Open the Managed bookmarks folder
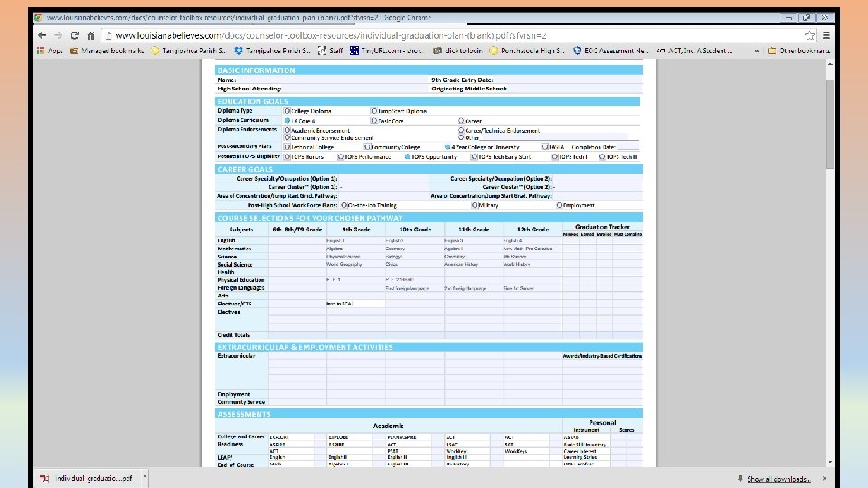Image resolution: width=868 pixels, height=488 pixels. 107,51
